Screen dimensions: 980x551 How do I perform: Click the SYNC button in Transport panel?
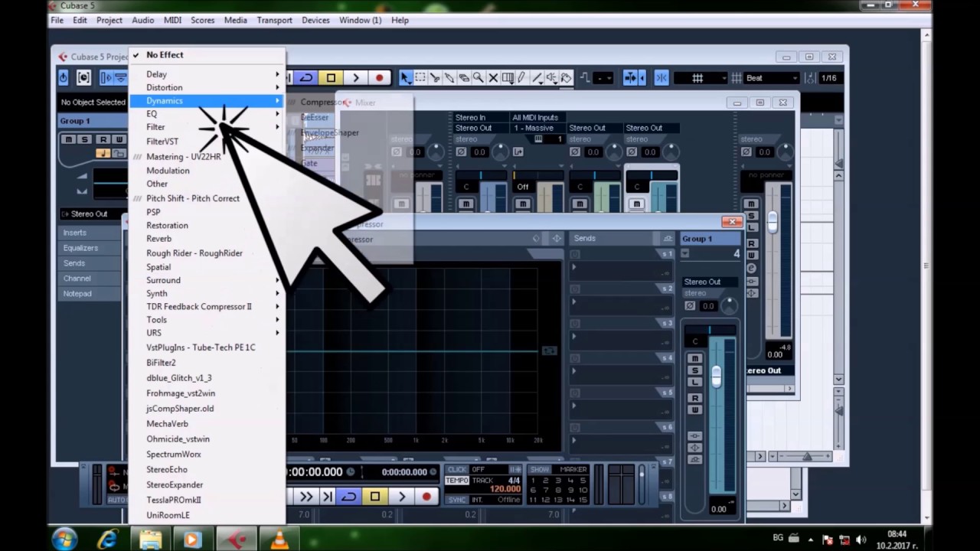[457, 500]
